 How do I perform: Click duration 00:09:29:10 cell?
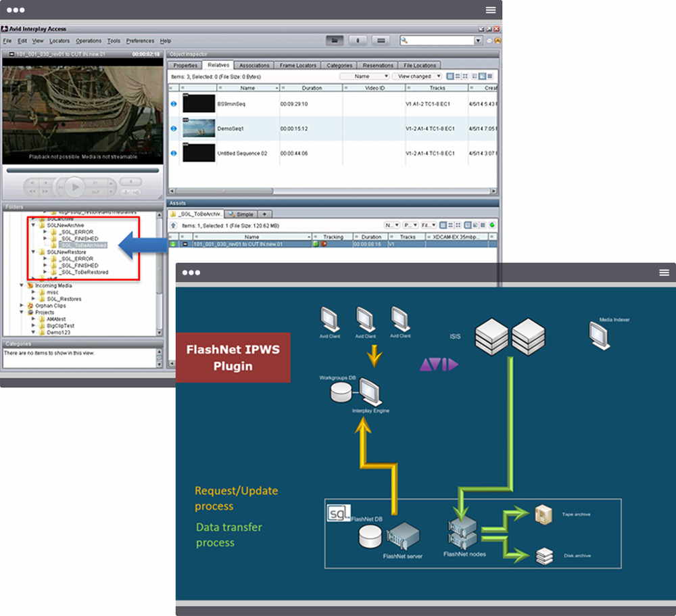coord(294,104)
